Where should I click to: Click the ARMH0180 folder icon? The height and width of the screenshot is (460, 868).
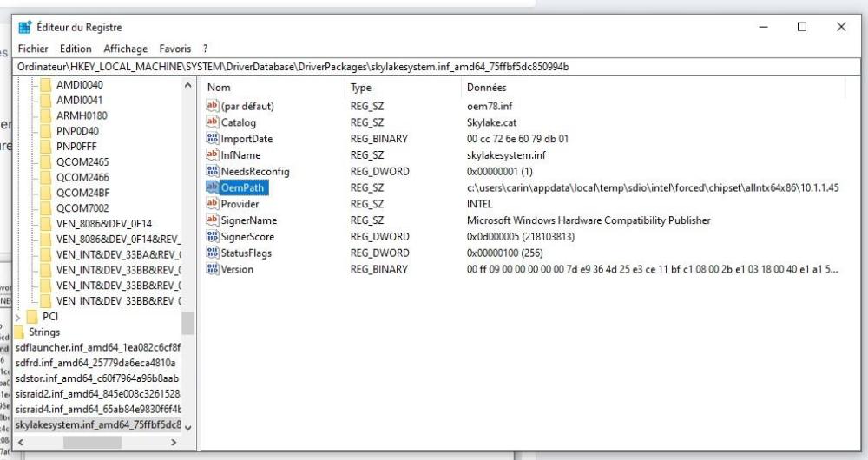coord(46,115)
